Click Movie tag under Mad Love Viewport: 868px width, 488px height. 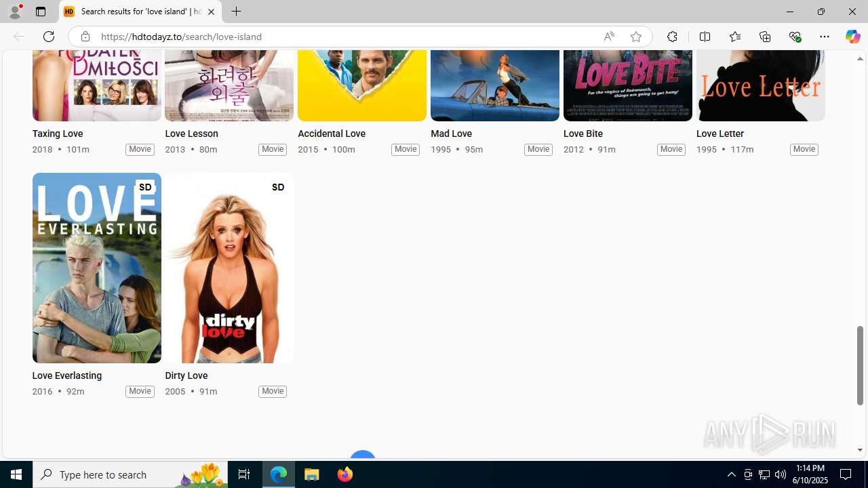pos(538,149)
